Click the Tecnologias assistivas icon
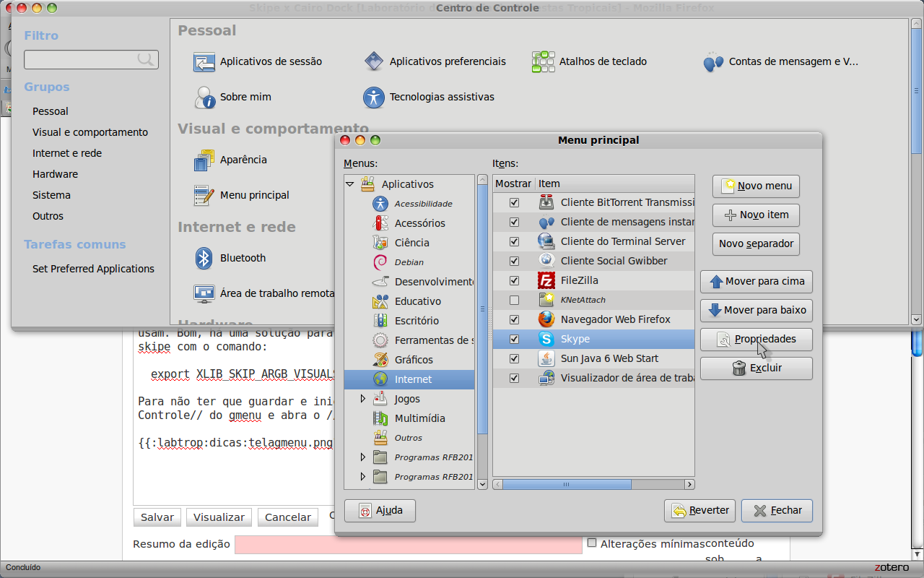The width and height of the screenshot is (924, 578). tap(373, 98)
